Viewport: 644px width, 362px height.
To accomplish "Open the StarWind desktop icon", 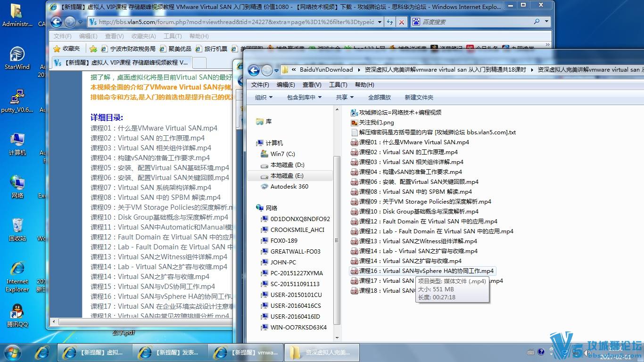I will pos(17,58).
